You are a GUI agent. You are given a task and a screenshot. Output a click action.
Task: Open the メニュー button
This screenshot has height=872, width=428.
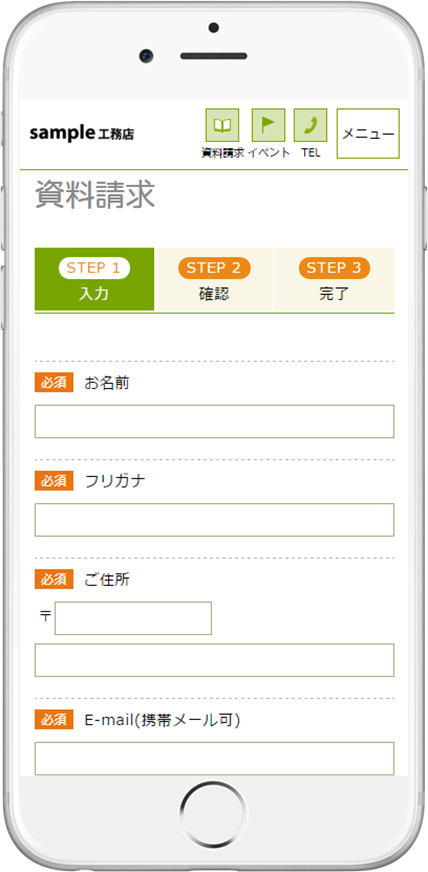coord(368,133)
